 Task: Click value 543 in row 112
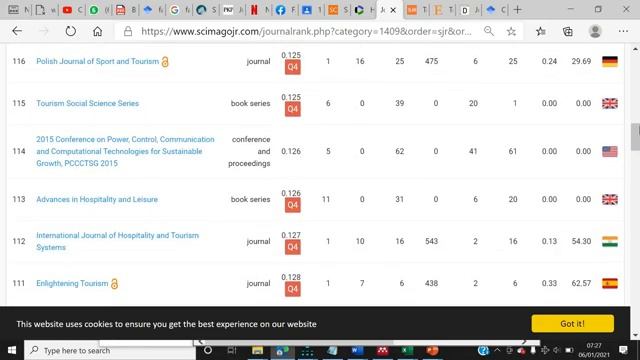click(x=431, y=241)
